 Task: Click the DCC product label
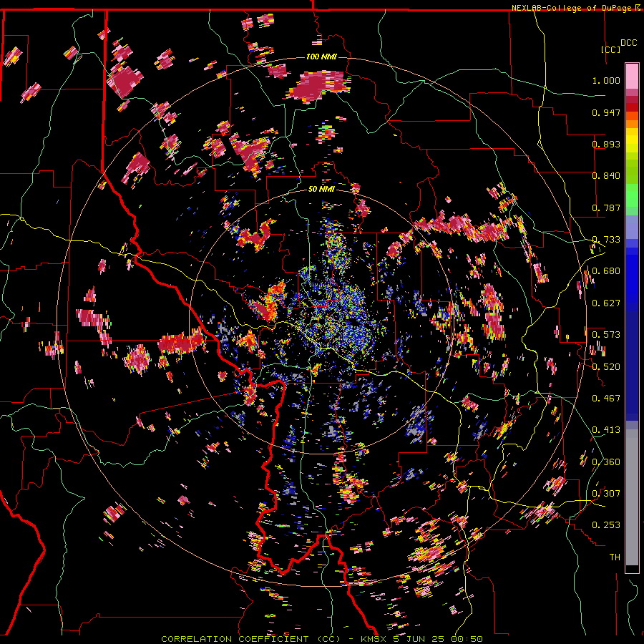pyautogui.click(x=628, y=43)
